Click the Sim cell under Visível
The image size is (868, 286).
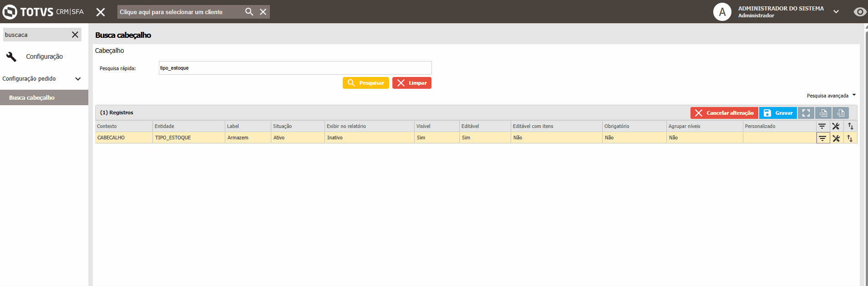click(437, 138)
